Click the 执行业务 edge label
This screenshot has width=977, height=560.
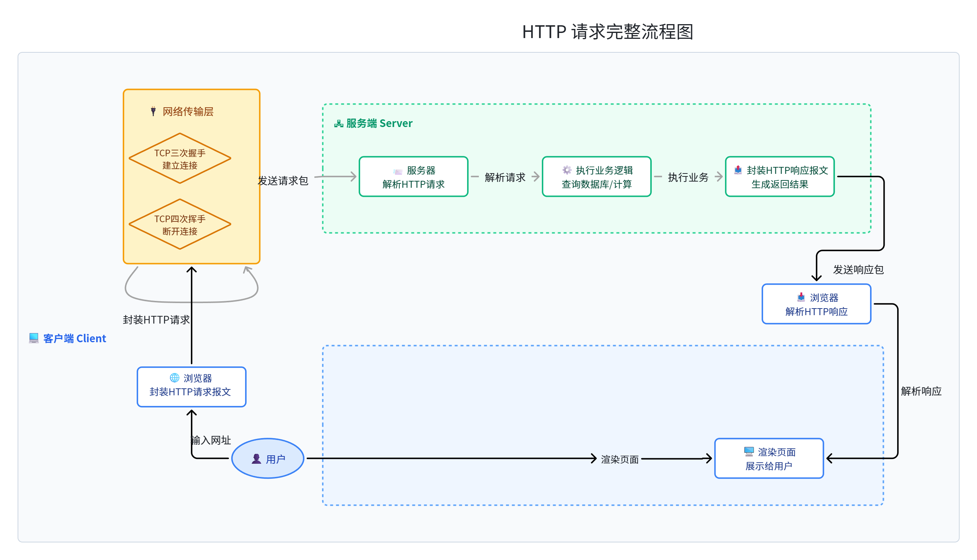[688, 177]
